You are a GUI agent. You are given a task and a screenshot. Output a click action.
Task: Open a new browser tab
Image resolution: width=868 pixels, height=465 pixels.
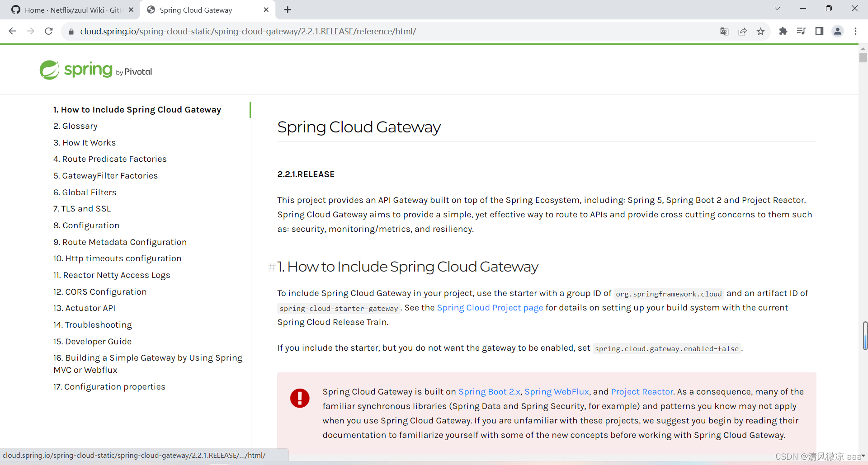tap(288, 9)
